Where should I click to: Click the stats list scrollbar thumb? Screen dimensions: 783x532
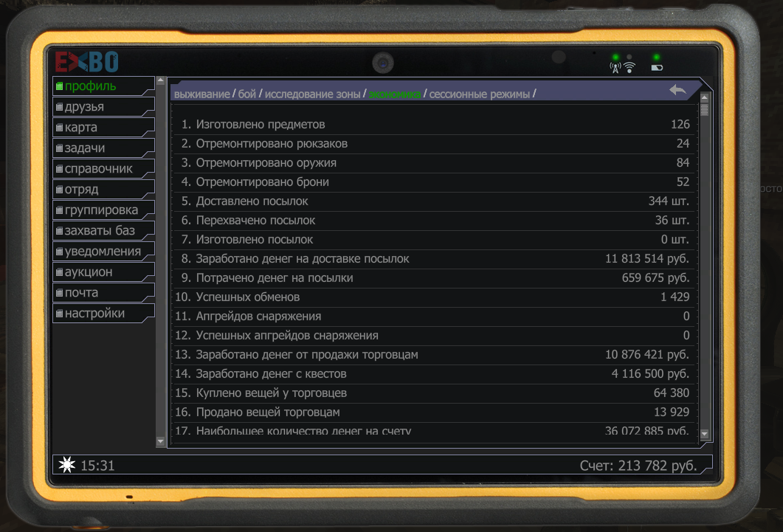705,109
